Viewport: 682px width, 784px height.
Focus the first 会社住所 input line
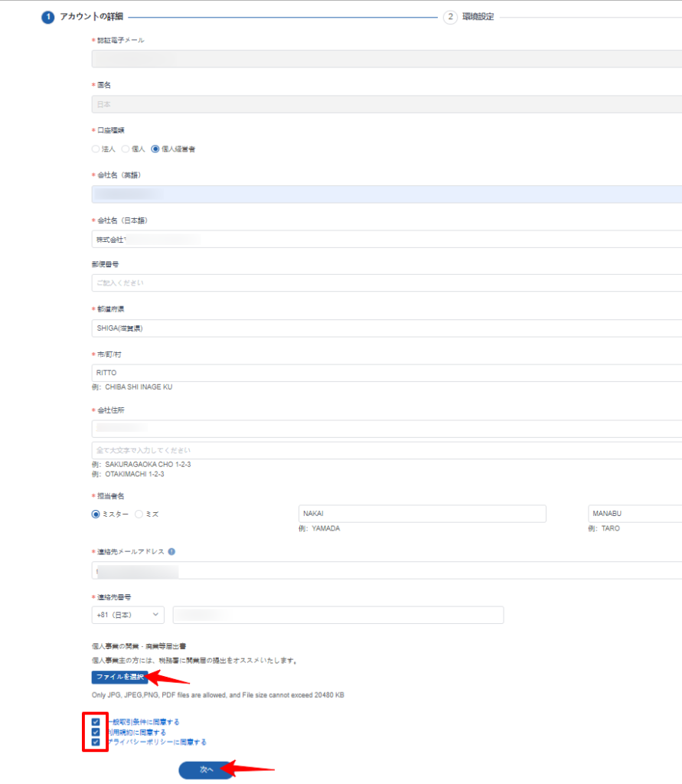tap(387, 429)
